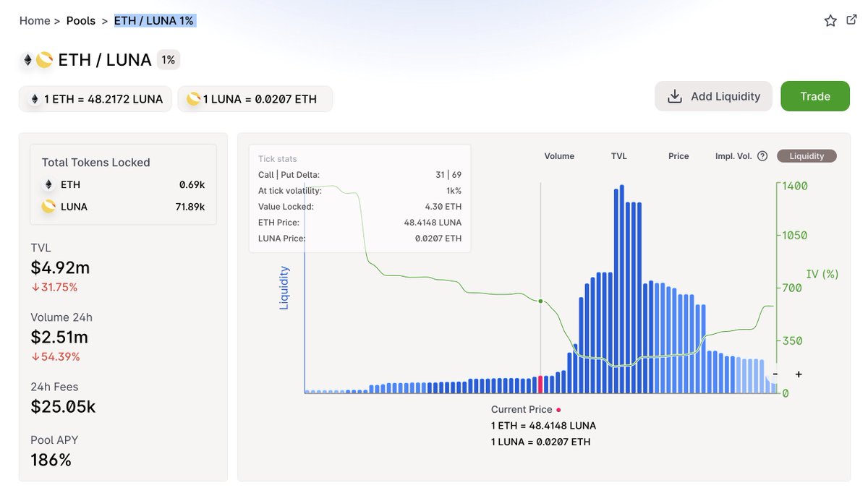Click 350 on IV axis
Screen dimensions: 868x493
(x=791, y=340)
